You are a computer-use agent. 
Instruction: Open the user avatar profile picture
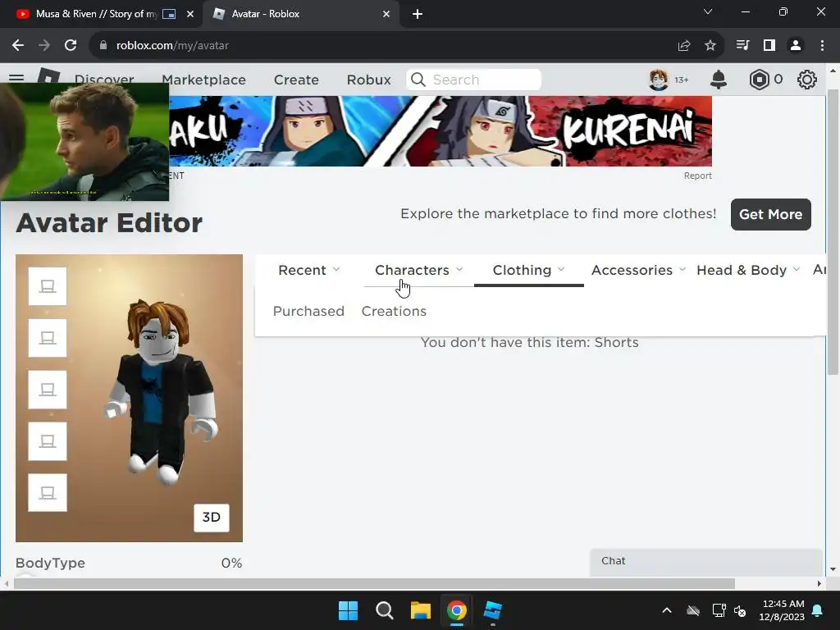click(659, 80)
